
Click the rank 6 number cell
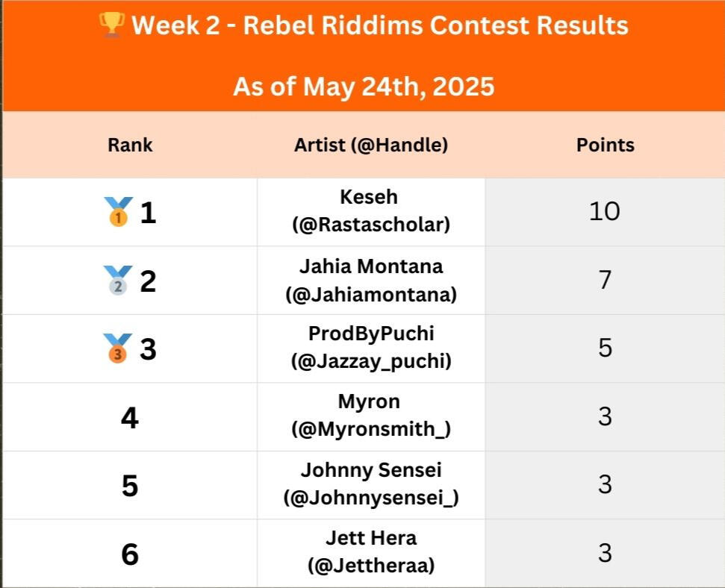click(130, 554)
